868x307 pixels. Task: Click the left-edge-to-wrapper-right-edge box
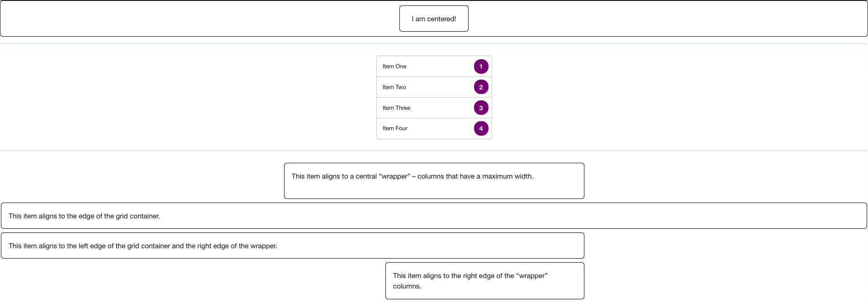pos(293,246)
